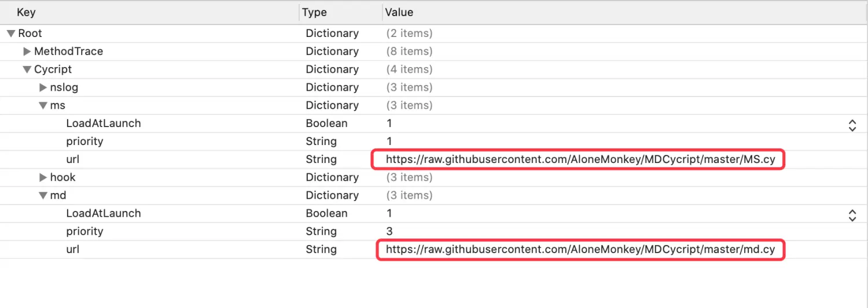Click the Boolean type of md LoadAtLaunch
The width and height of the screenshot is (868, 308).
point(326,214)
